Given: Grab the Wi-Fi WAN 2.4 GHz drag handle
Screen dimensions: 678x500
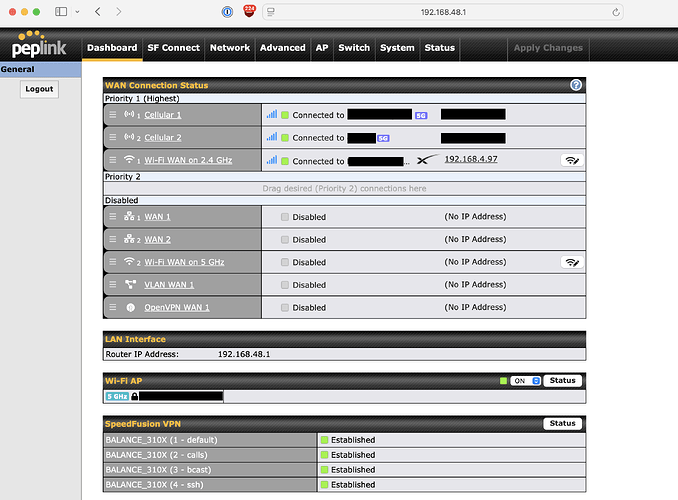Looking at the screenshot, I should [113, 160].
